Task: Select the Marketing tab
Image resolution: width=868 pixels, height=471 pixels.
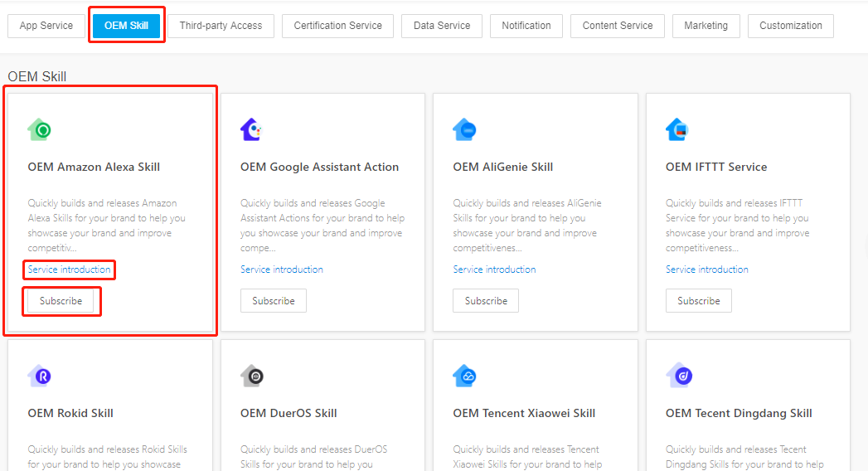Action: 706,26
